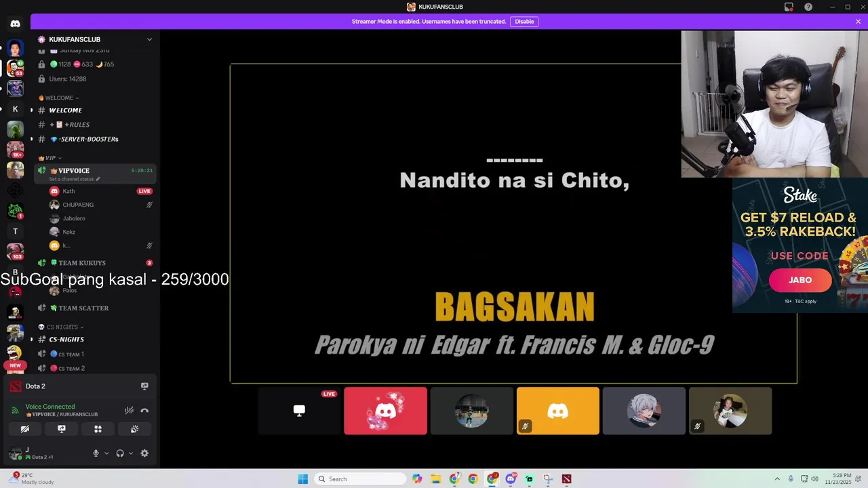Image resolution: width=868 pixels, height=488 pixels.
Task: Open weather widget showing 29°C
Action: click(x=33, y=479)
